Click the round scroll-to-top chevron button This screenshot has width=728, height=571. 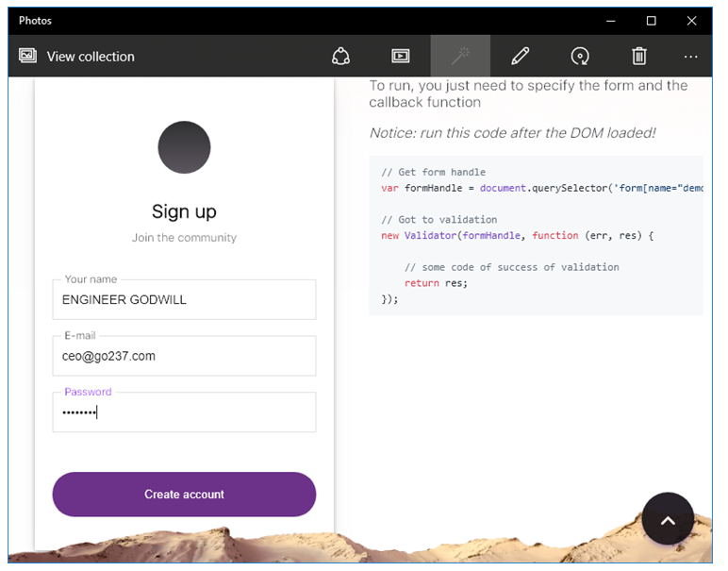[x=668, y=519]
